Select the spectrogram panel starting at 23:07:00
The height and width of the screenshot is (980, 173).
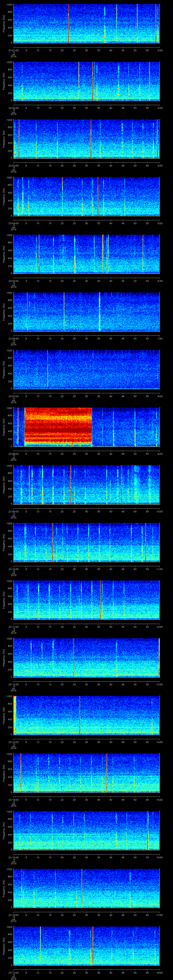86,369
